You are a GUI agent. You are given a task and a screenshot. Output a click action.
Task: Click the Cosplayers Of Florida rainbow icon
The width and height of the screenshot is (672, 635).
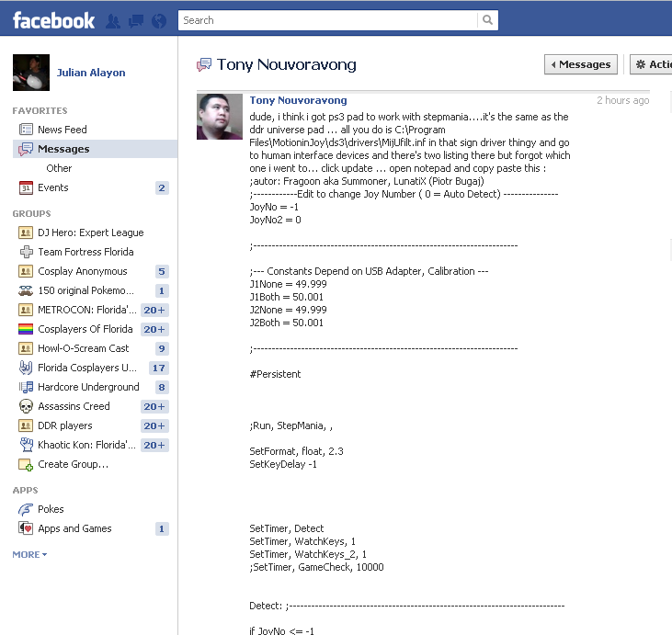[26, 329]
